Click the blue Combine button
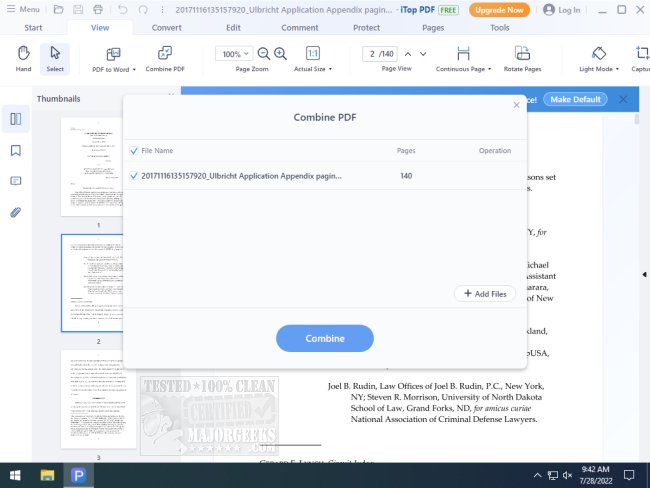The image size is (650, 488). [x=325, y=338]
